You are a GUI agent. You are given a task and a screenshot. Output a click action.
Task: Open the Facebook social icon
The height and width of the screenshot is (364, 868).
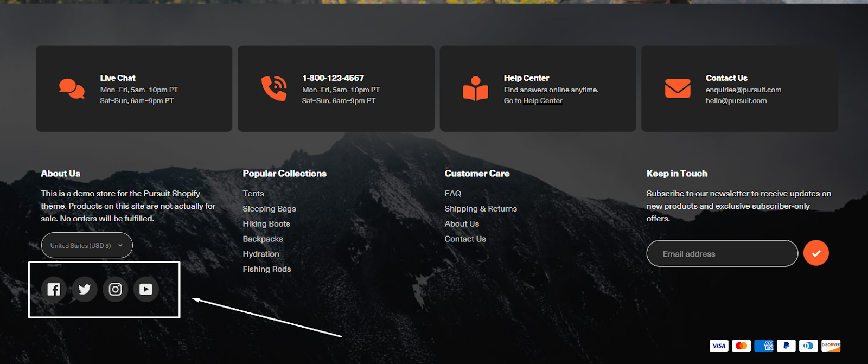(x=54, y=289)
